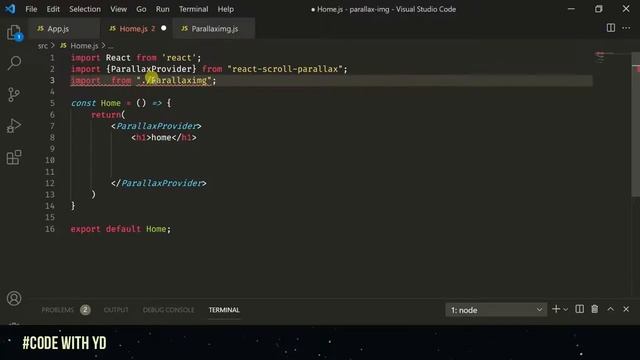
Task: Open the File menu
Action: [x=31, y=9]
